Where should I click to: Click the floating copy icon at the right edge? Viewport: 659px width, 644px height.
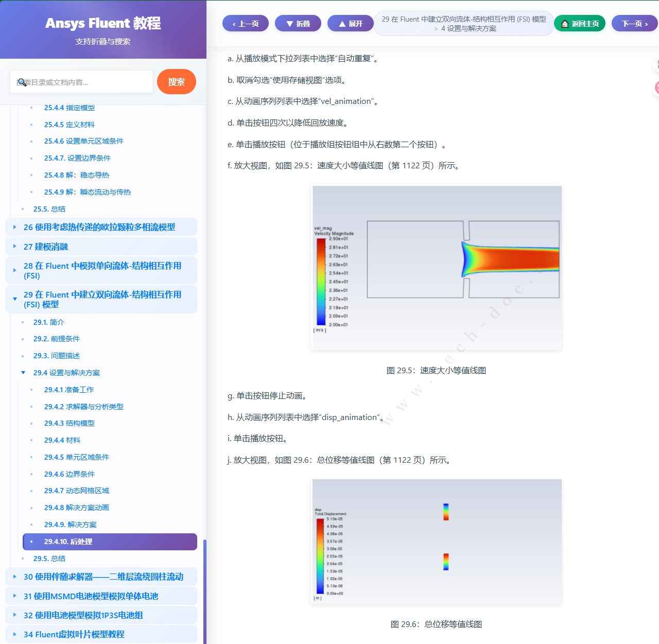(657, 63)
